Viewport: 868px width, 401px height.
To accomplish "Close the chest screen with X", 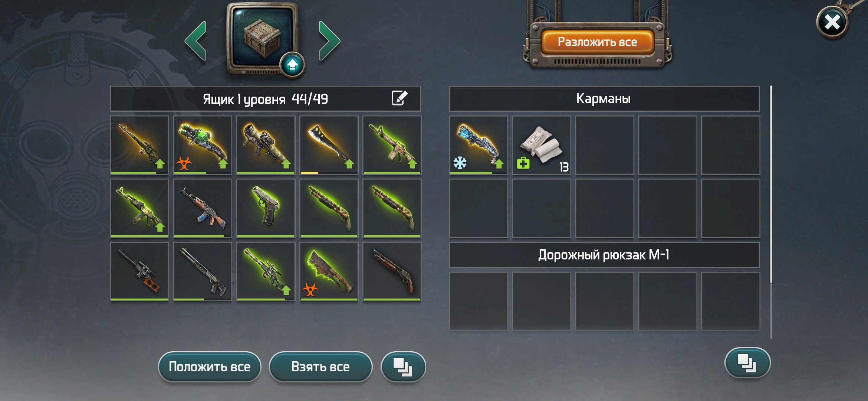I will coord(832,22).
